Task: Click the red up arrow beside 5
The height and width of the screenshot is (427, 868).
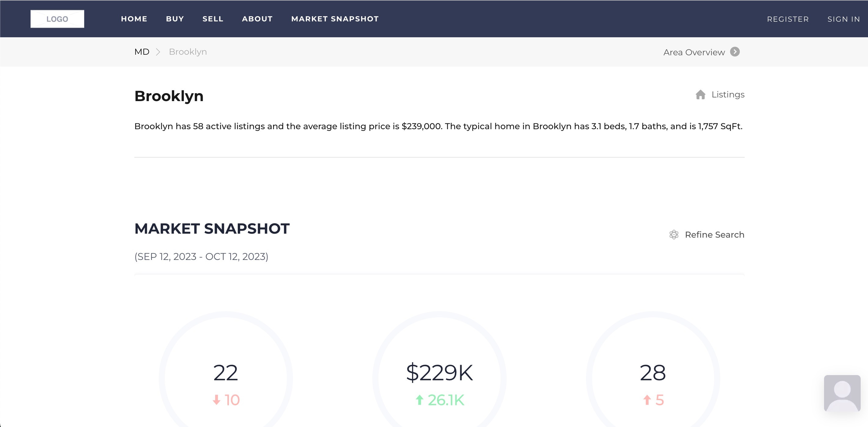Action: [647, 400]
